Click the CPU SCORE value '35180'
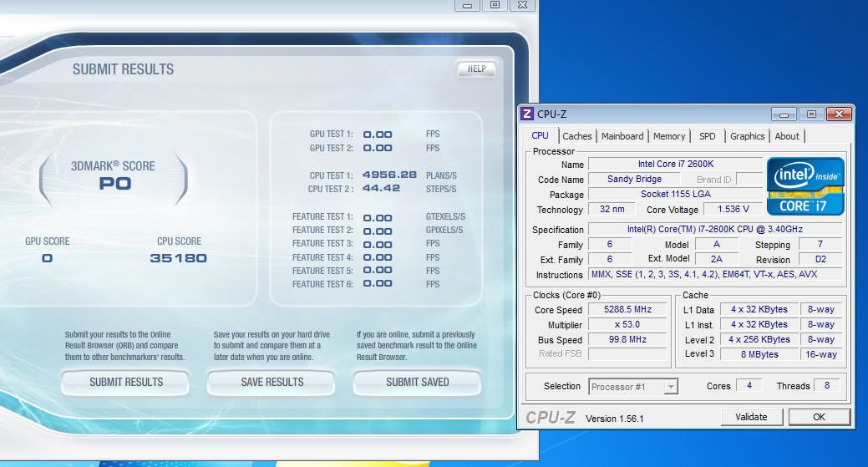 (x=178, y=258)
